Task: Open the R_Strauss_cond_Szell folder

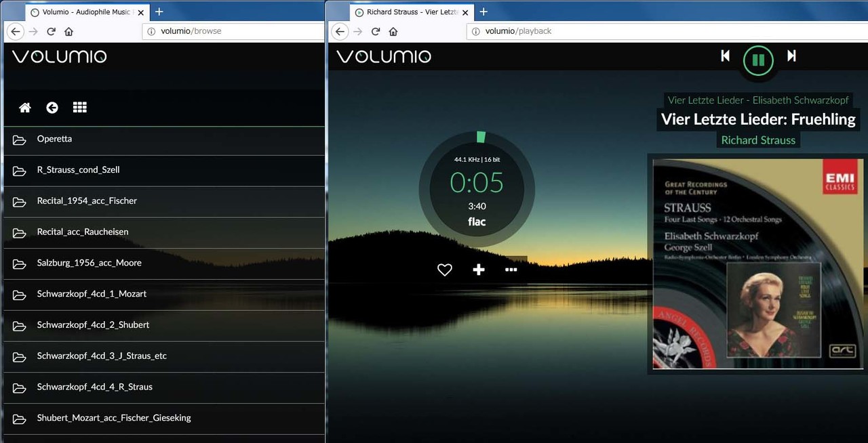Action: [x=78, y=170]
